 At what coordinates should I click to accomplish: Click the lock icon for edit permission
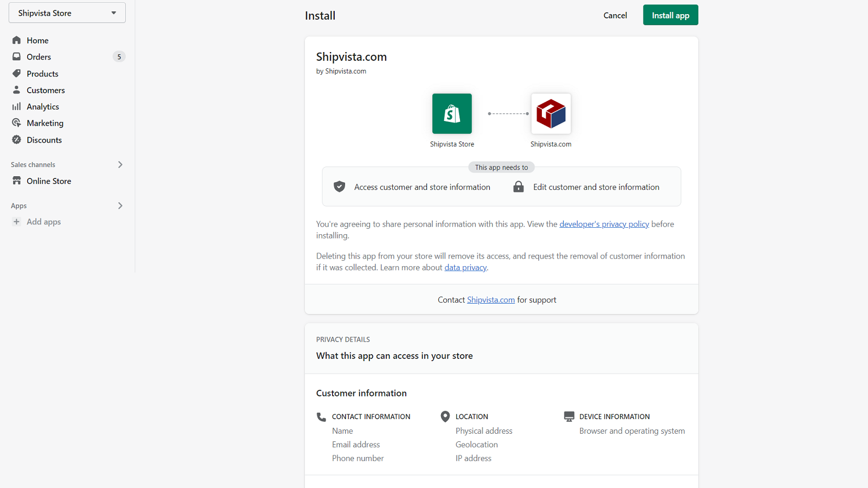[x=519, y=187]
